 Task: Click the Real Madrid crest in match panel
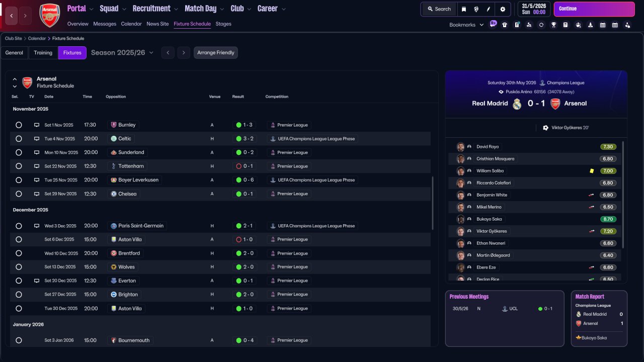pyautogui.click(x=517, y=104)
